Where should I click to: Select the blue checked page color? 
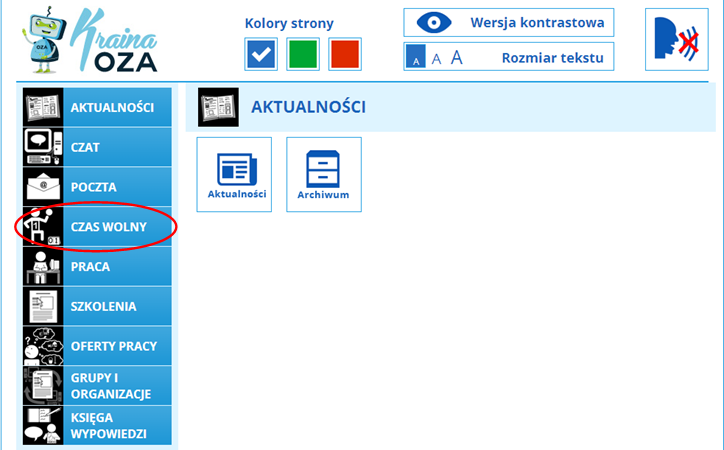point(261,53)
